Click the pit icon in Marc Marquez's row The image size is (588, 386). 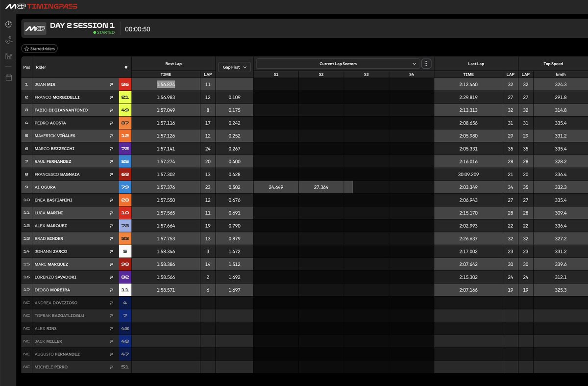111,264
